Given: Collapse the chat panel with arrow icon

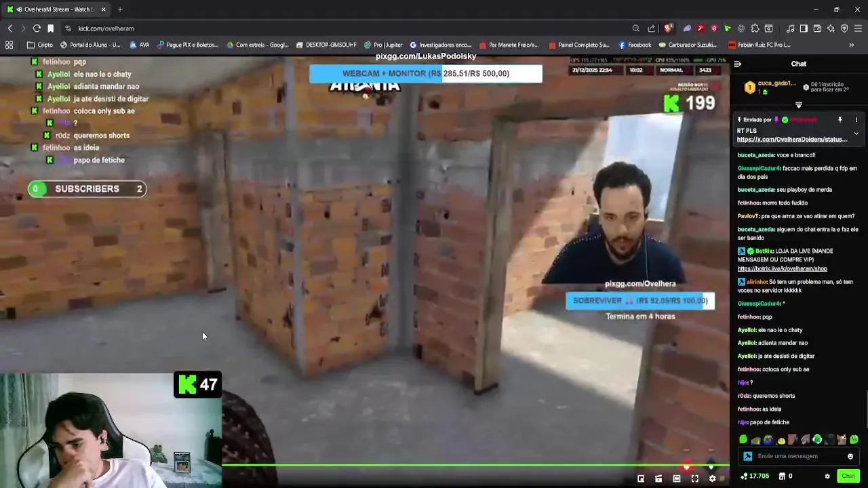Looking at the screenshot, I should point(738,64).
